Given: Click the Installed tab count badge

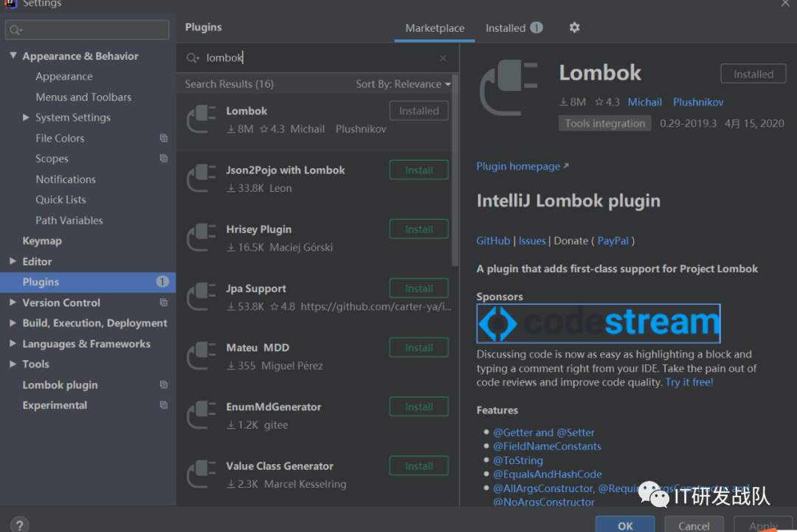Looking at the screenshot, I should pos(536,27).
